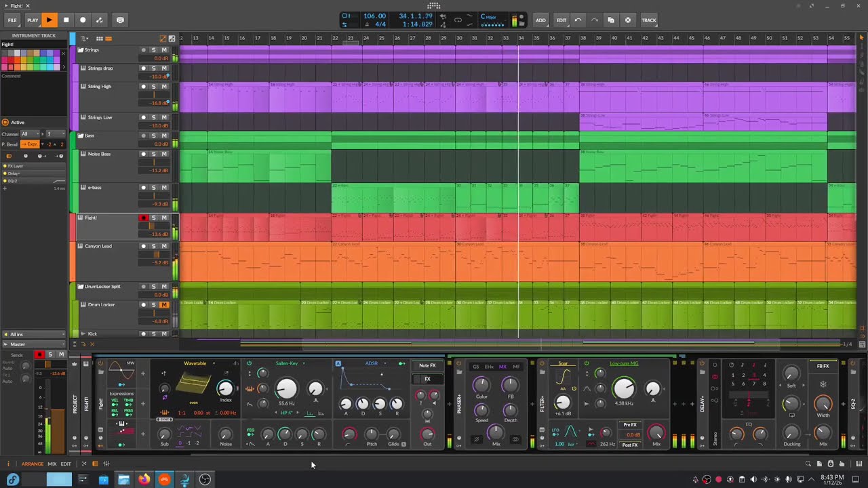Image resolution: width=868 pixels, height=488 pixels.
Task: Click the hand icon in bottom-right panel bar
Action: [842, 464]
